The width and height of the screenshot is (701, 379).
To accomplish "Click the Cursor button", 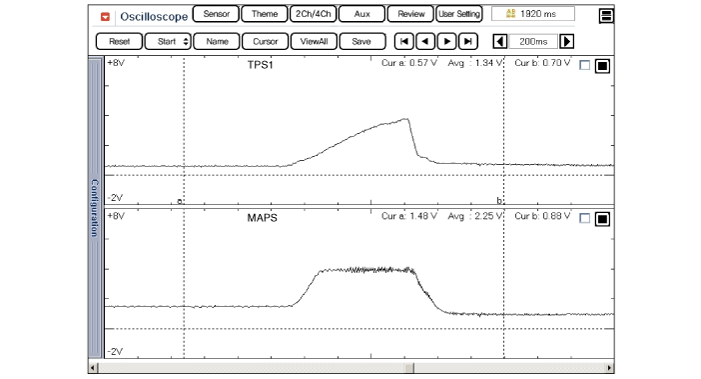I will 265,42.
